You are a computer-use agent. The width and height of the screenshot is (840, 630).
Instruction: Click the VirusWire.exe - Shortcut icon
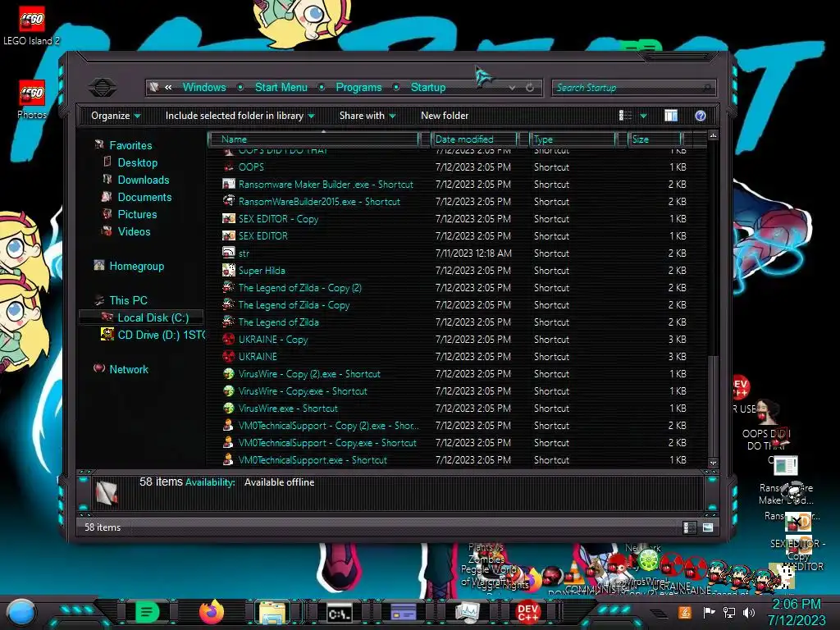coord(229,409)
